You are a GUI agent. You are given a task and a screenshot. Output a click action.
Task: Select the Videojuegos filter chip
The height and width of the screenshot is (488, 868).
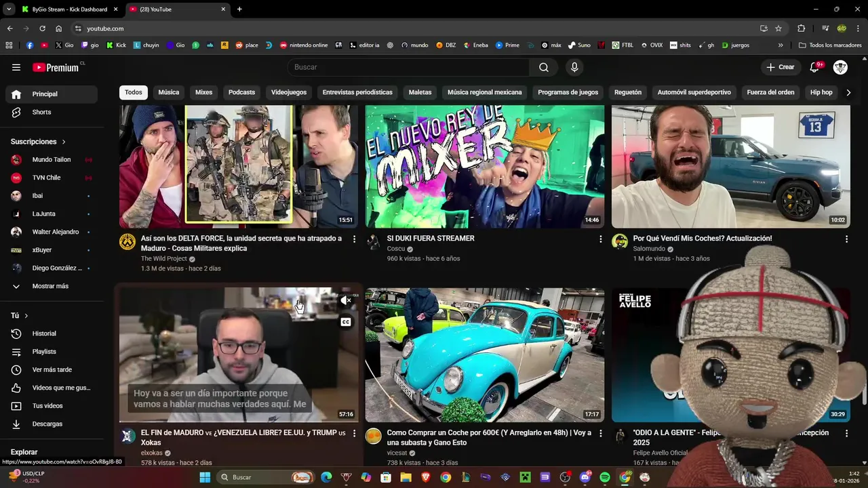tap(289, 92)
